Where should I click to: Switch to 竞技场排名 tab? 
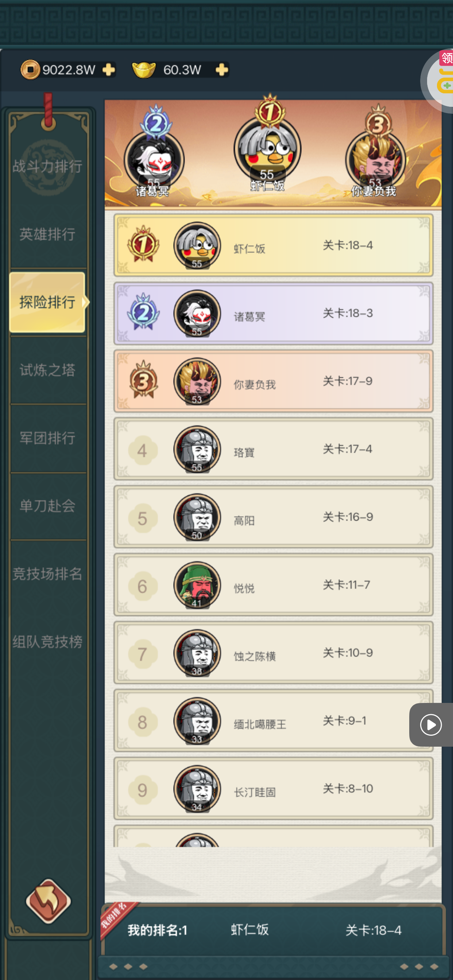click(47, 574)
